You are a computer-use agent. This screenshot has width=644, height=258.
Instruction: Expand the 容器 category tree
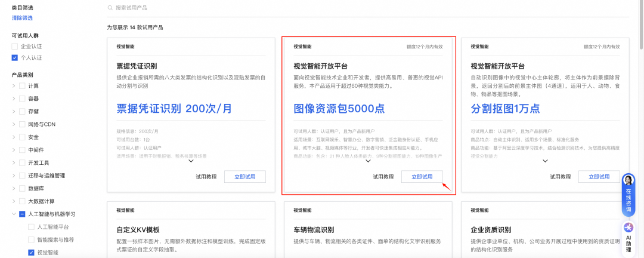pos(14,99)
